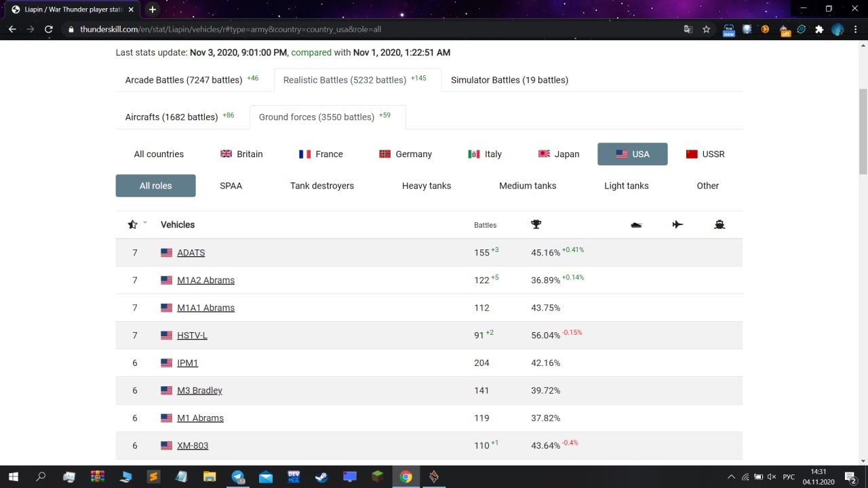Click browser back arrow
Image resolution: width=868 pixels, height=488 pixels.
point(12,29)
